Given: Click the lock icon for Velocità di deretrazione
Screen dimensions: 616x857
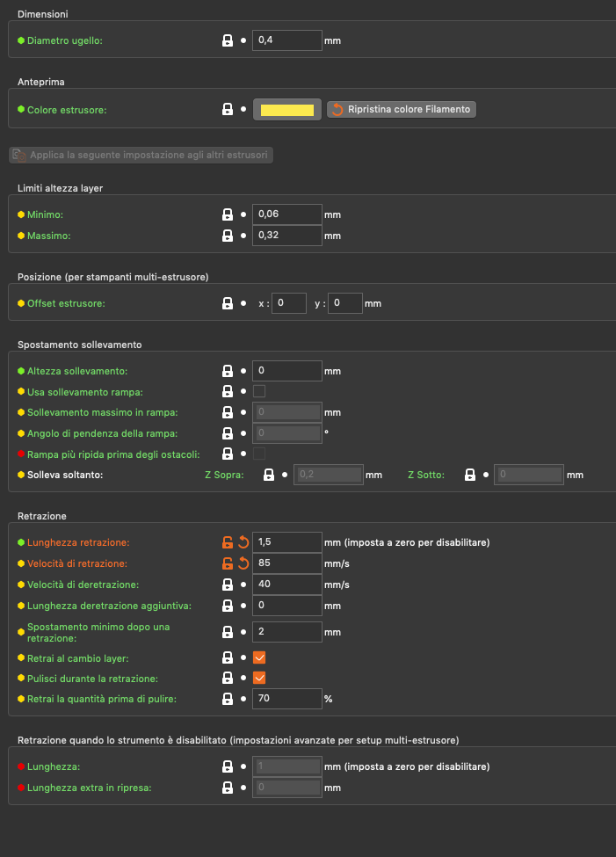Looking at the screenshot, I should tap(228, 585).
